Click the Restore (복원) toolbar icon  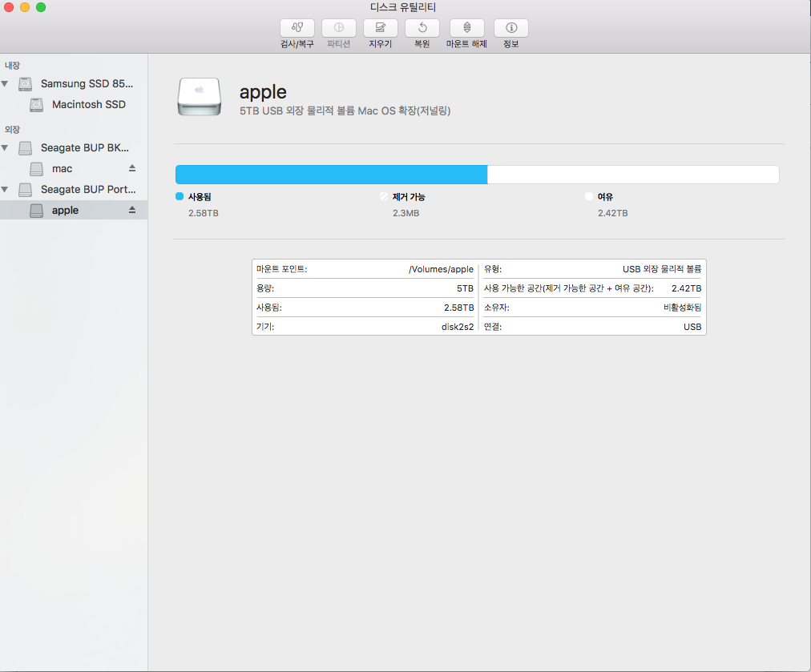(422, 28)
